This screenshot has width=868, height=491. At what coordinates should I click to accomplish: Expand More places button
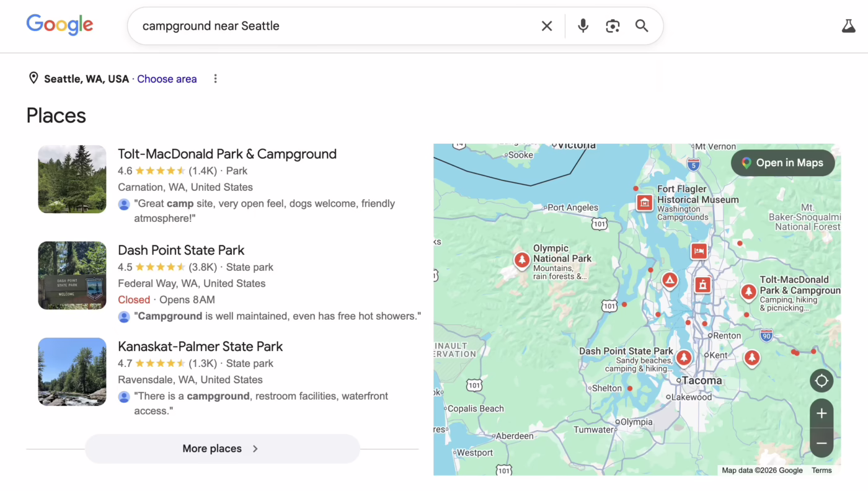click(x=222, y=448)
